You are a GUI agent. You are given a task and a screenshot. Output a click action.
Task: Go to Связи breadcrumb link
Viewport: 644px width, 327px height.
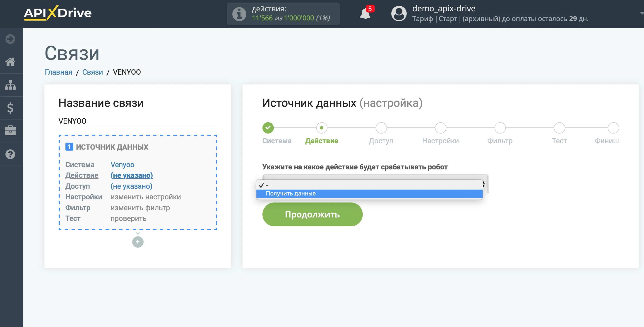pyautogui.click(x=92, y=72)
